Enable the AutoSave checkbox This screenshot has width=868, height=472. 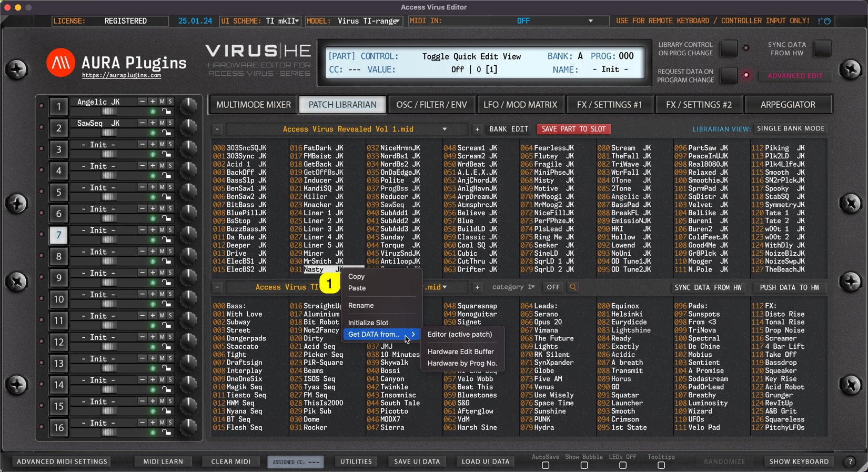tap(546, 465)
